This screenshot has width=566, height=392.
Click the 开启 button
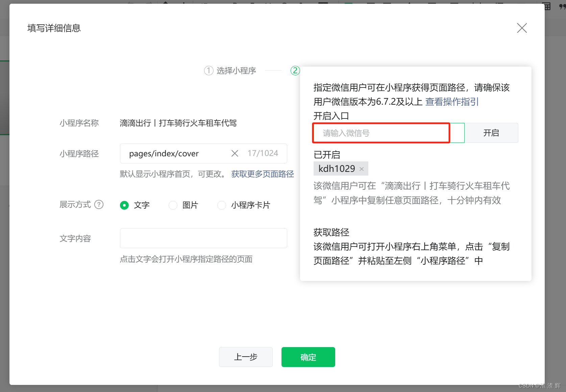click(x=491, y=133)
